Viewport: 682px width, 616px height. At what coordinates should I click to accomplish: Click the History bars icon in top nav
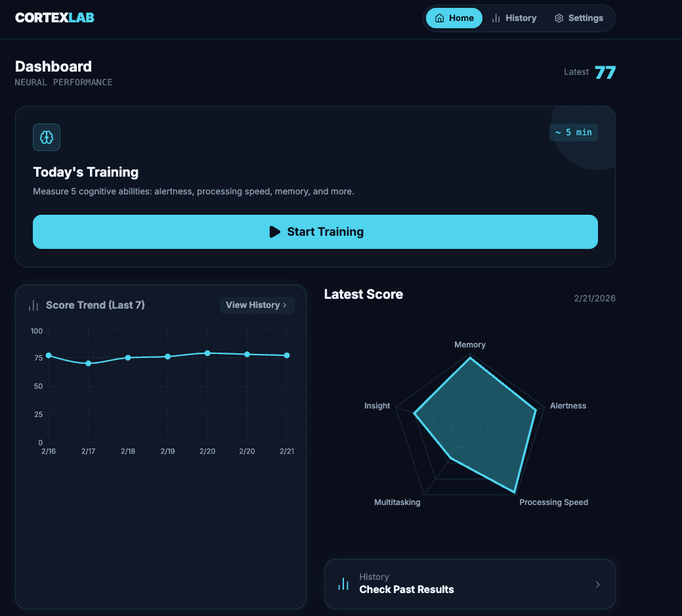(x=496, y=18)
